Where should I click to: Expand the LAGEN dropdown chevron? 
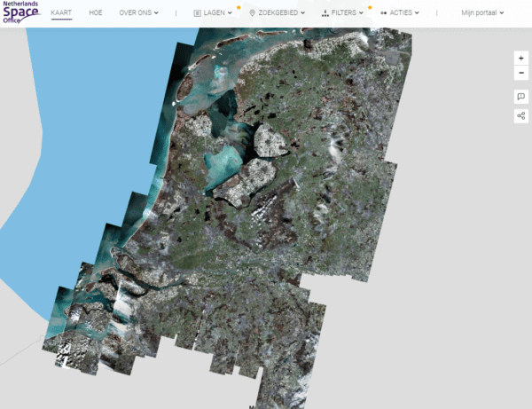pos(231,13)
